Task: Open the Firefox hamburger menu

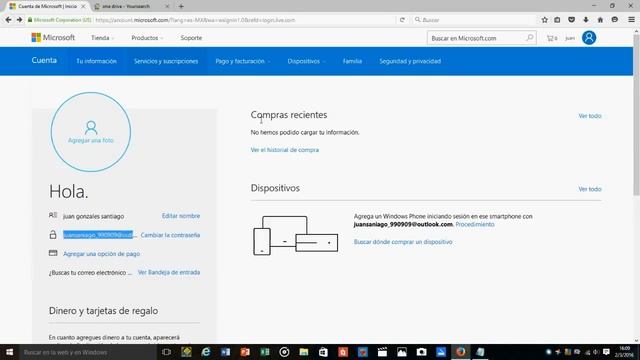Action: [x=631, y=20]
